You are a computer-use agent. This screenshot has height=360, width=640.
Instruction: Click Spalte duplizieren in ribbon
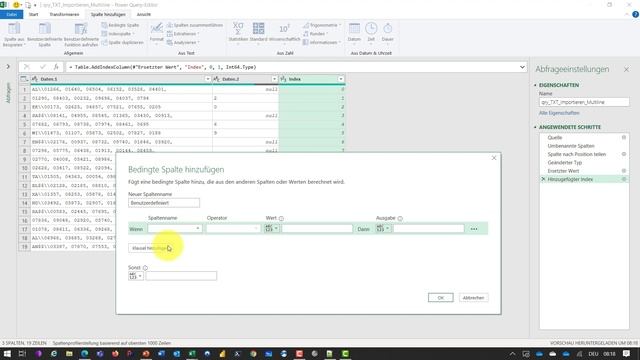point(122,42)
